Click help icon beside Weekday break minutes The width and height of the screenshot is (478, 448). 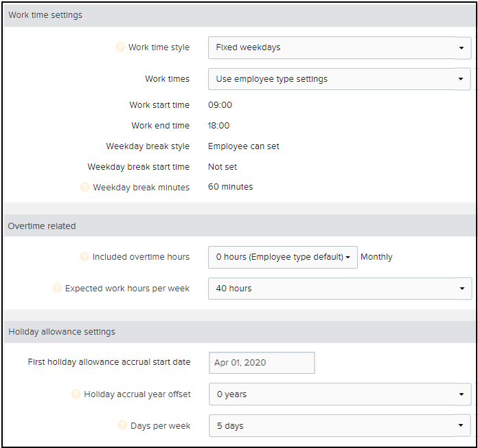click(84, 187)
